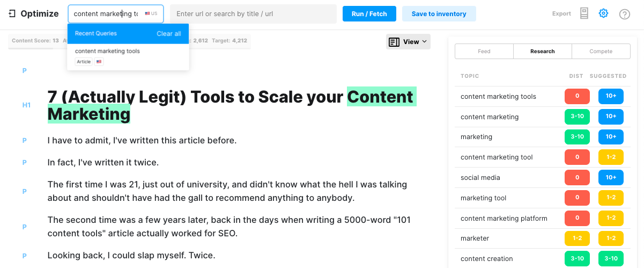Select recent query 'content marketing tools'

[107, 51]
